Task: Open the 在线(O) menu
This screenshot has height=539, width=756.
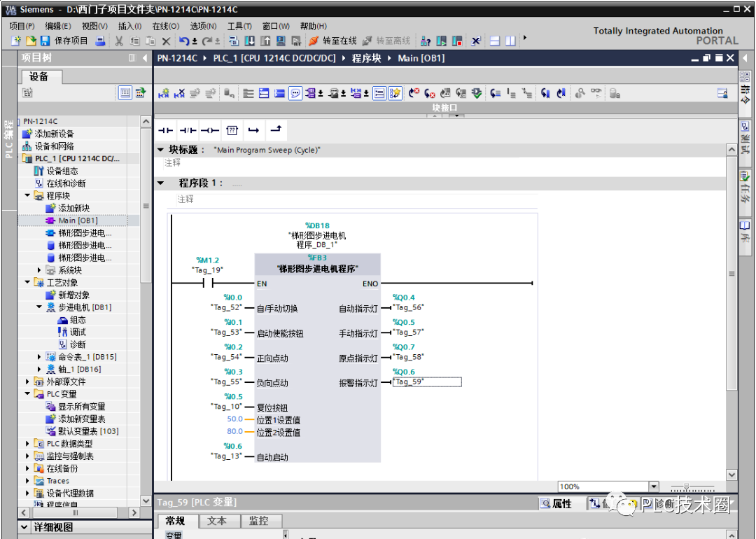Action: click(165, 26)
